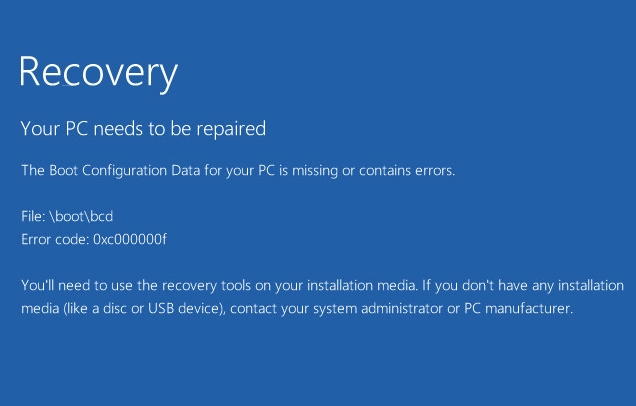
Task: Select the error code value 0xc000000f
Action: pyautogui.click(x=129, y=240)
